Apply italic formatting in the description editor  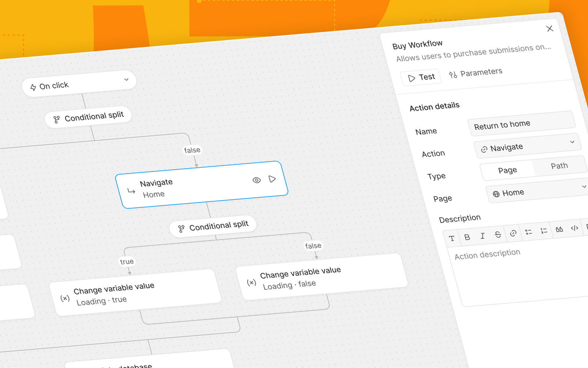483,236
